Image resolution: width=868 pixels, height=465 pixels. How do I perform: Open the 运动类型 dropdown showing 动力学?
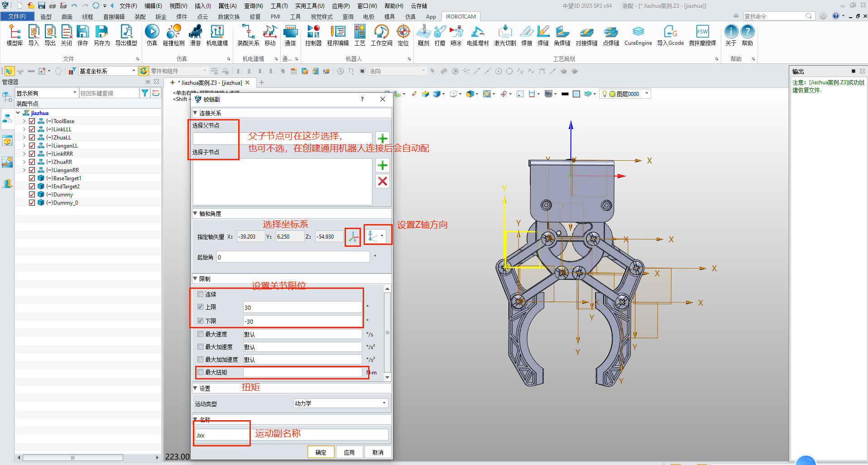tap(340, 403)
